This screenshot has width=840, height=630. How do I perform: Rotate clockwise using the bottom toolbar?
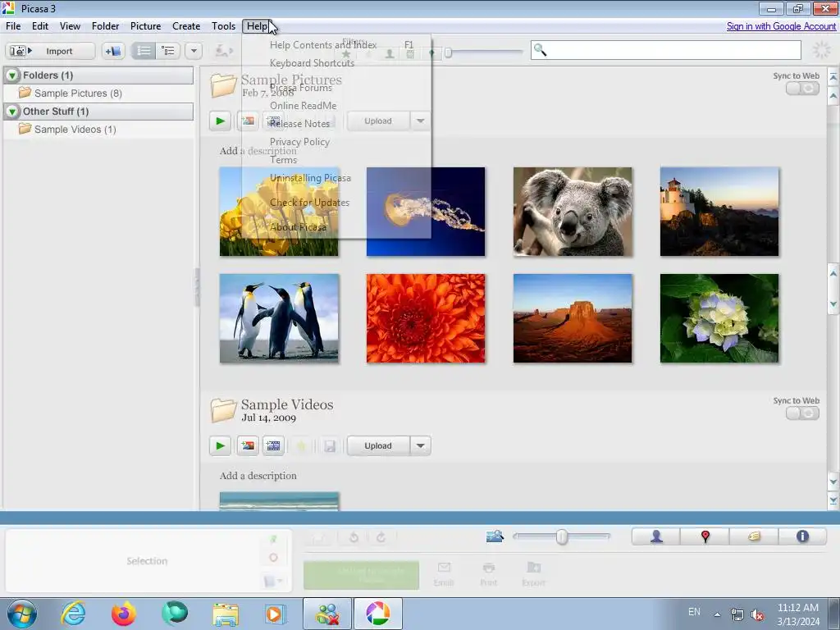pos(381,537)
